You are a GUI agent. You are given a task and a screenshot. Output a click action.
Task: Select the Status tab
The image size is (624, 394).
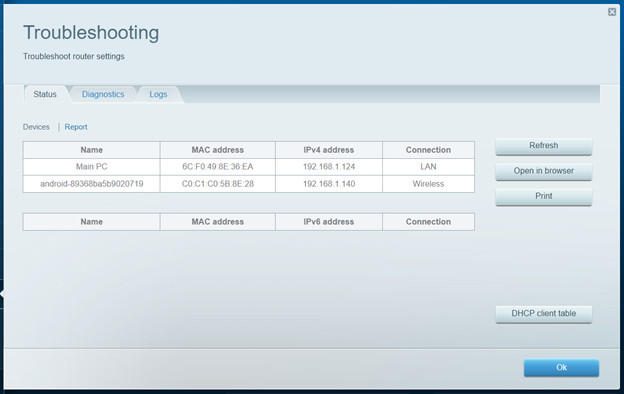[45, 94]
